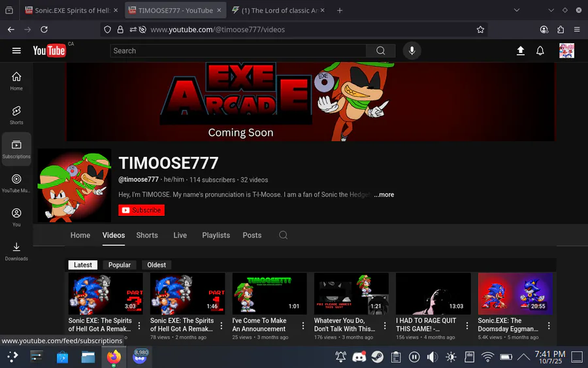Switch to channel Videos tab
Screen dimensions: 588x368
coord(114,235)
